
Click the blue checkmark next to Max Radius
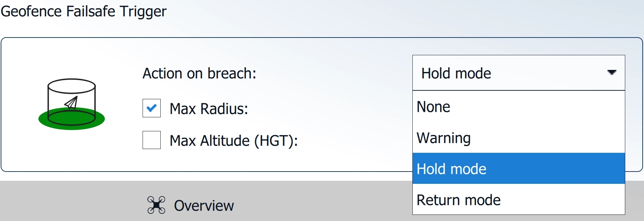[x=151, y=108]
